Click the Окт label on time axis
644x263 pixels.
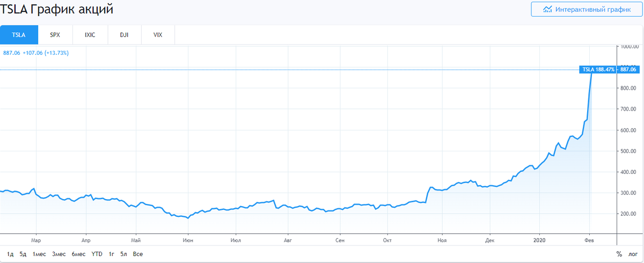point(386,240)
